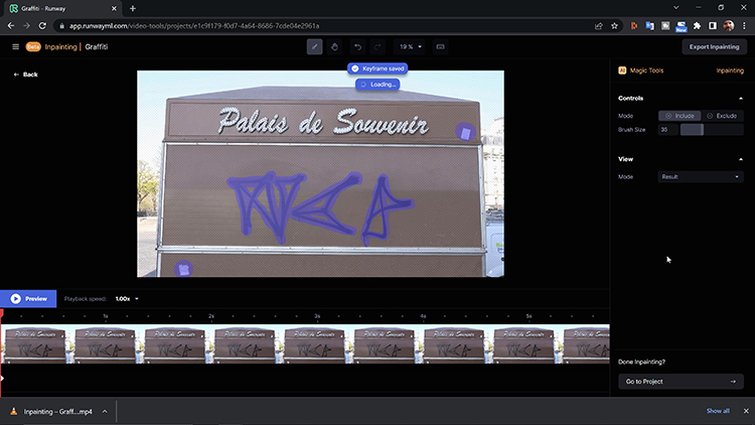Set brush mode to Exclude
The image size is (755, 425).
click(722, 116)
